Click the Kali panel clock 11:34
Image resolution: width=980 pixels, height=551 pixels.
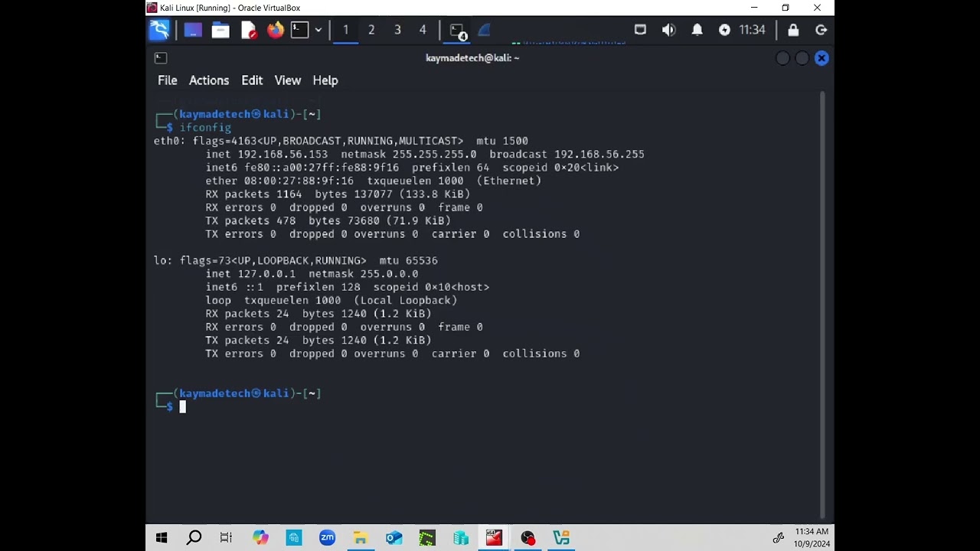752,30
